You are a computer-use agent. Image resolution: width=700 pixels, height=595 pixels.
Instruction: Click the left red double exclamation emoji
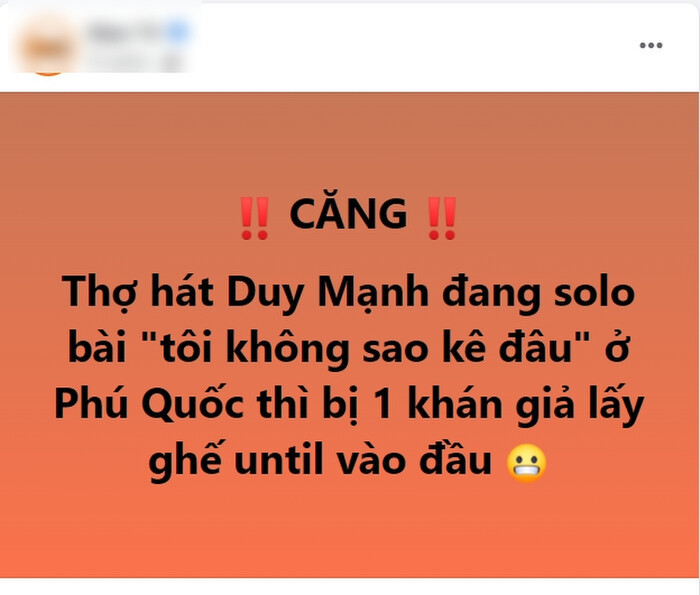point(254,218)
